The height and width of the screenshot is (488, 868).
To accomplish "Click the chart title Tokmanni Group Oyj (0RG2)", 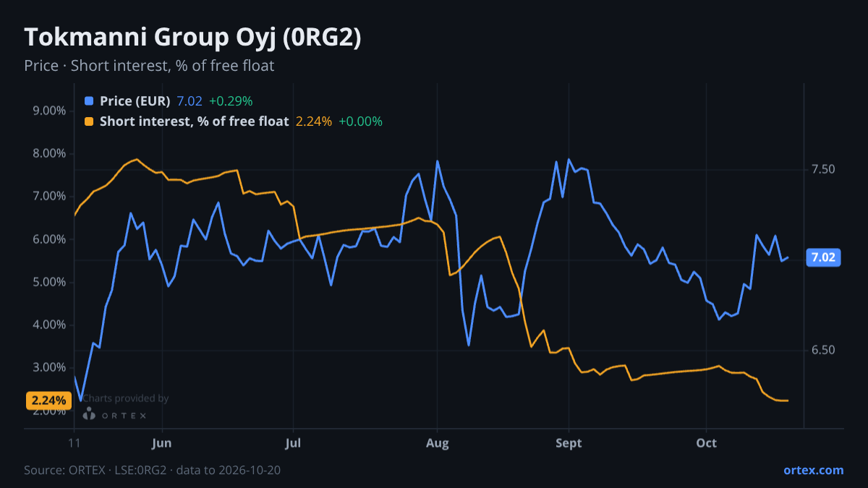I will [x=192, y=38].
